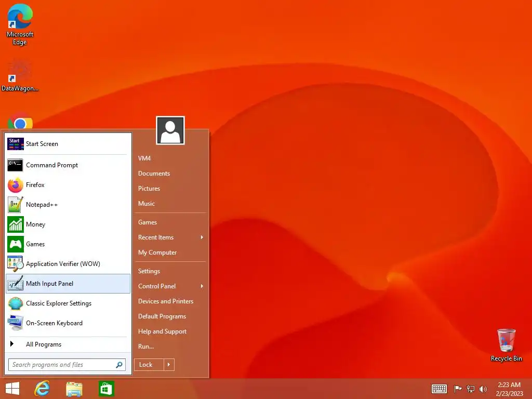
Task: Click the volume speaker tray icon
Action: (483, 389)
